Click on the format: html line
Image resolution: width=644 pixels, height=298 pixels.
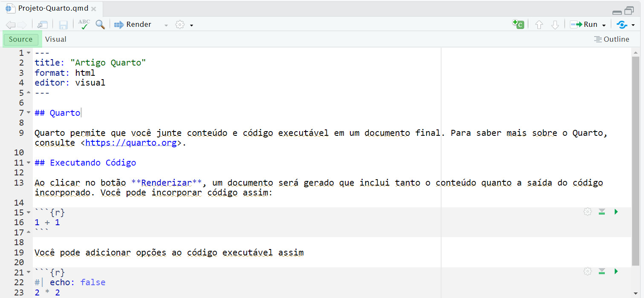pos(65,73)
